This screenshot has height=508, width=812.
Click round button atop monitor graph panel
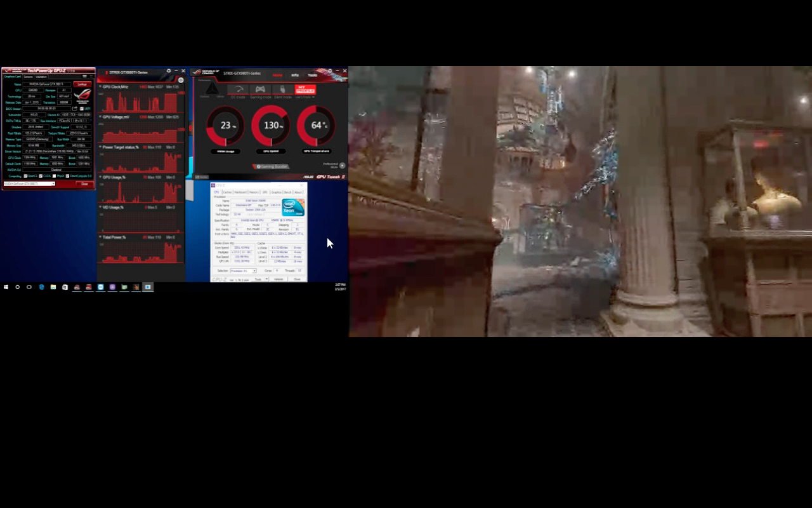pyautogui.click(x=181, y=80)
